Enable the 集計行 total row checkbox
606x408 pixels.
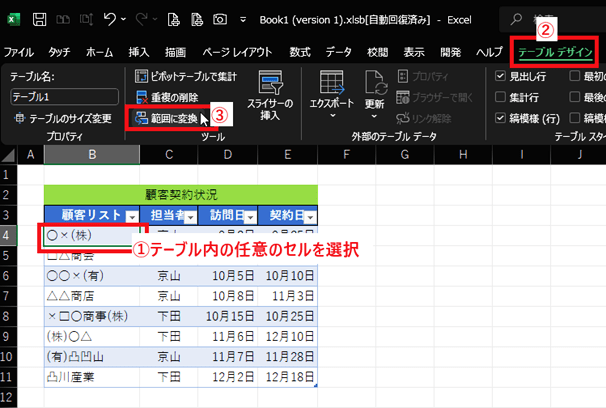[x=501, y=97]
